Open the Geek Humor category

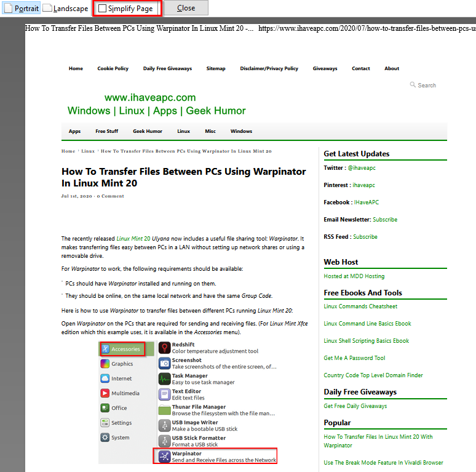tap(148, 131)
